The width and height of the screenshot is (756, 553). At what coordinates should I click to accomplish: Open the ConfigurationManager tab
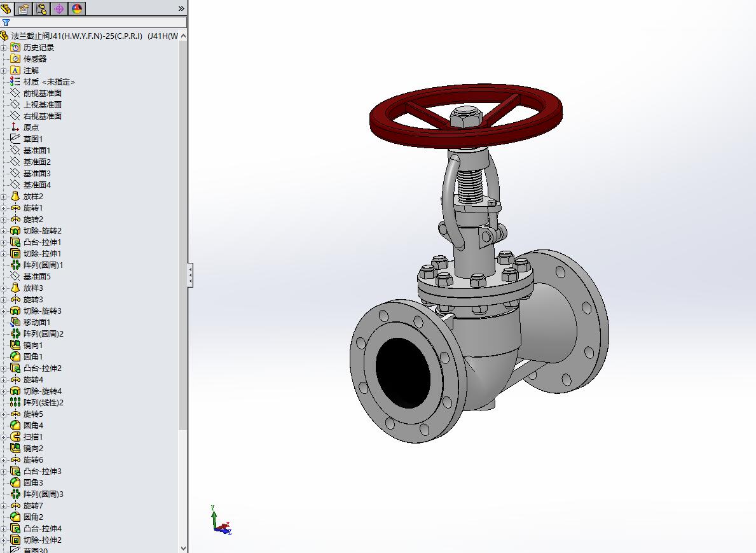pyautogui.click(x=41, y=8)
